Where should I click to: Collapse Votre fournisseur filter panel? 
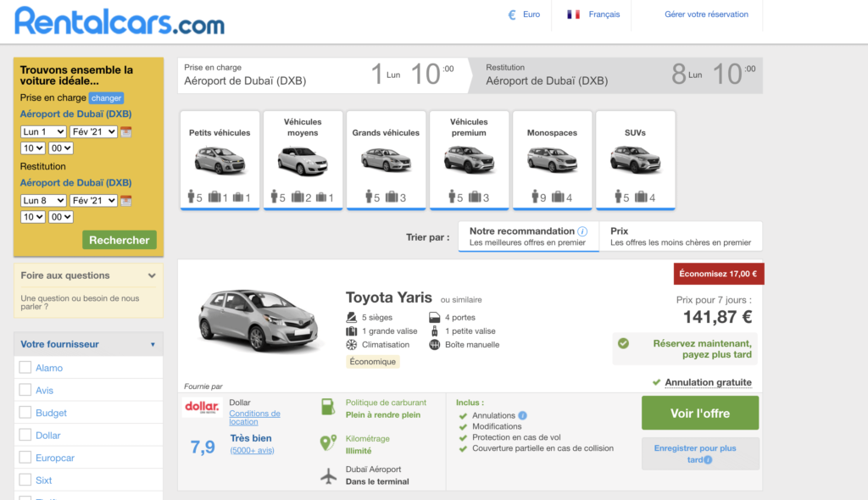[88, 344]
